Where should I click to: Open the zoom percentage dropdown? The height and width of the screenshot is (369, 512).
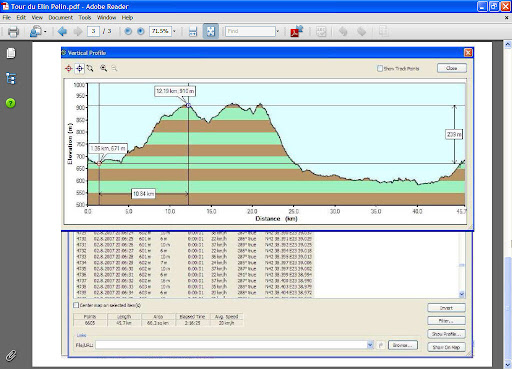click(x=174, y=31)
